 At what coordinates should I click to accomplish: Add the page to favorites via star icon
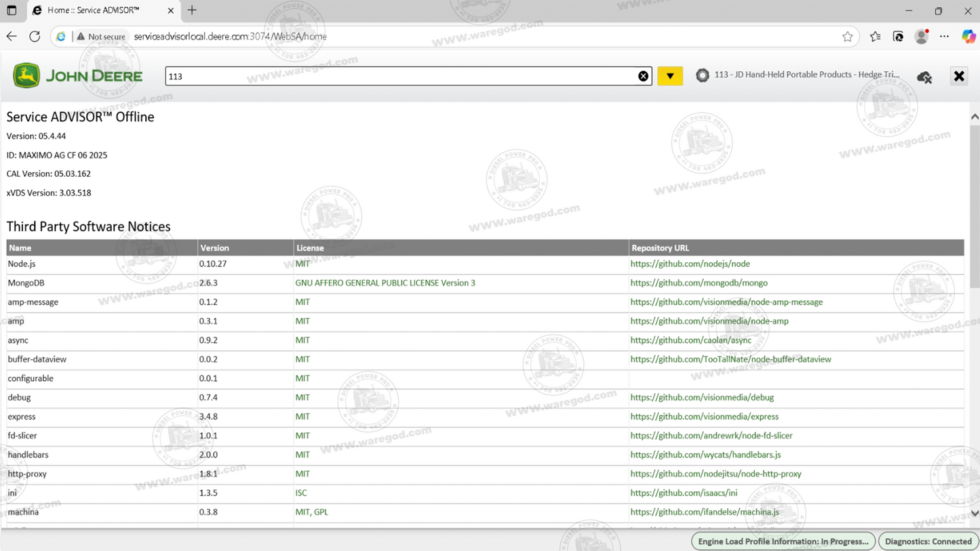point(847,37)
